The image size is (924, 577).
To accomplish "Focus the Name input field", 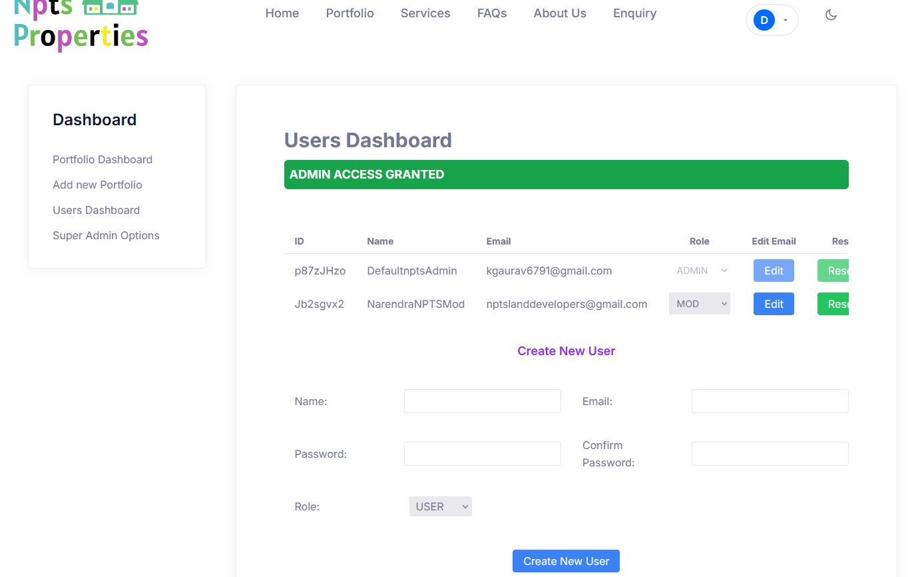I will click(x=483, y=401).
